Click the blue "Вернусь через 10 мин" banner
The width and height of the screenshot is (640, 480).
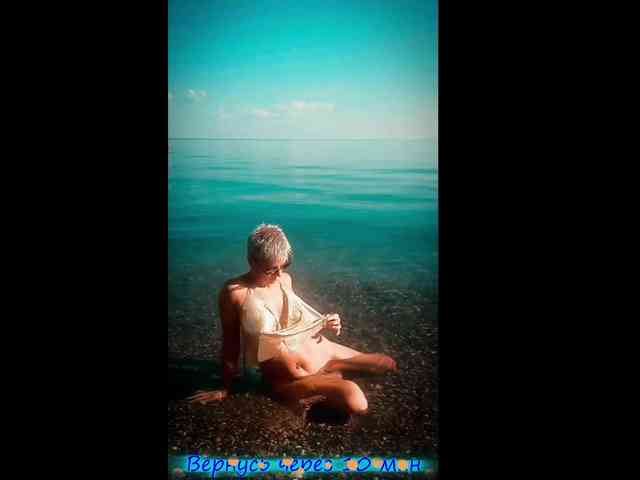click(302, 465)
